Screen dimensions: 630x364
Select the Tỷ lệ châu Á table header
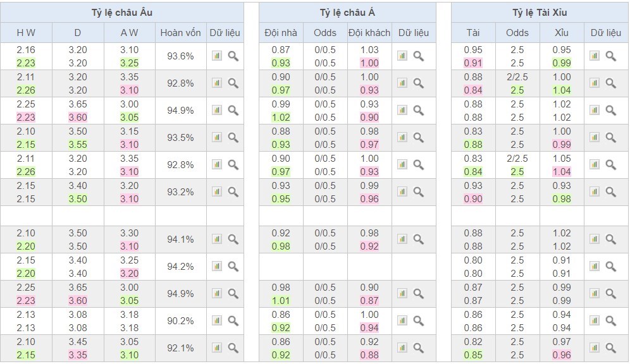(x=347, y=13)
